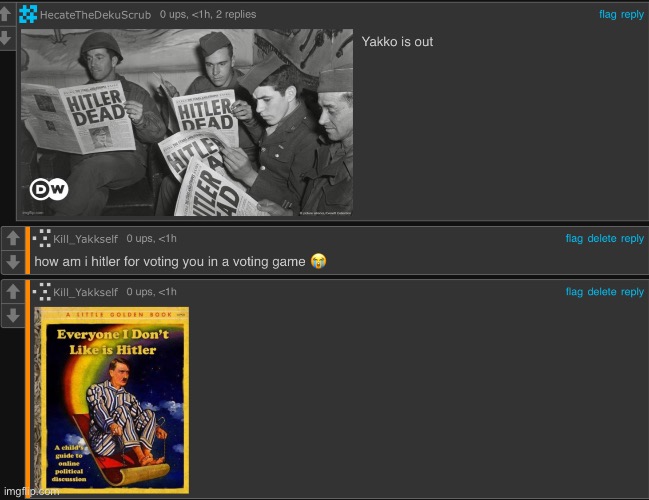Reply to the "Yakko is out" comment
The height and width of the screenshot is (500, 649).
click(x=632, y=15)
